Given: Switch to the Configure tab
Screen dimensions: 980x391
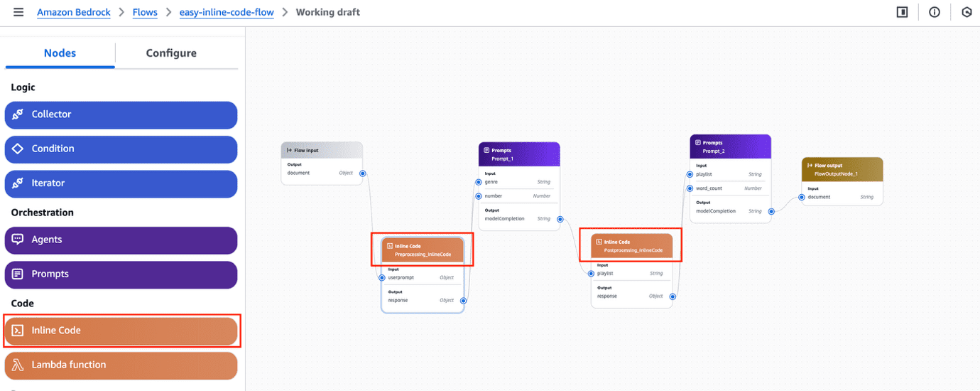Looking at the screenshot, I should pyautogui.click(x=171, y=53).
